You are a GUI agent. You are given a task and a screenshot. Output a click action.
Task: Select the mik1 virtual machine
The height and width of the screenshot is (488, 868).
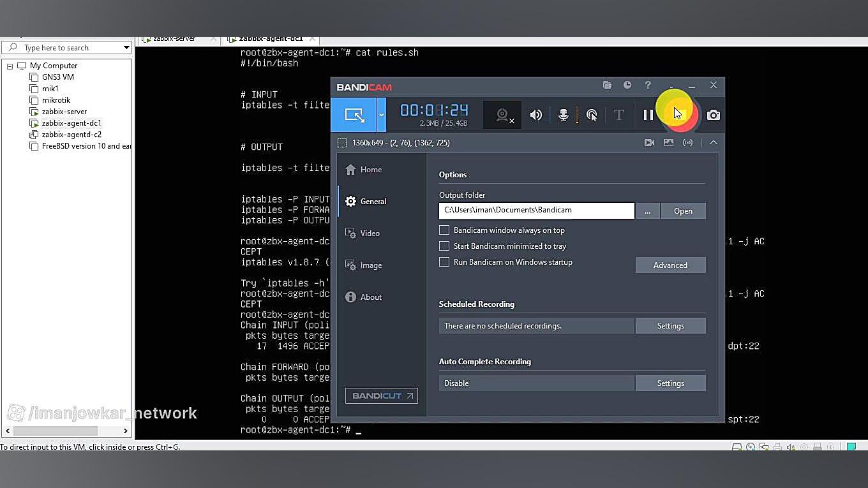click(50, 89)
